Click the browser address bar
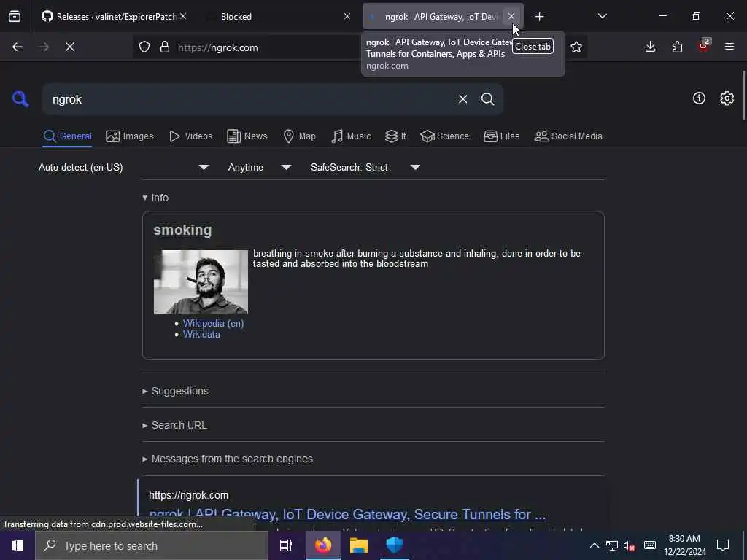 click(267, 47)
